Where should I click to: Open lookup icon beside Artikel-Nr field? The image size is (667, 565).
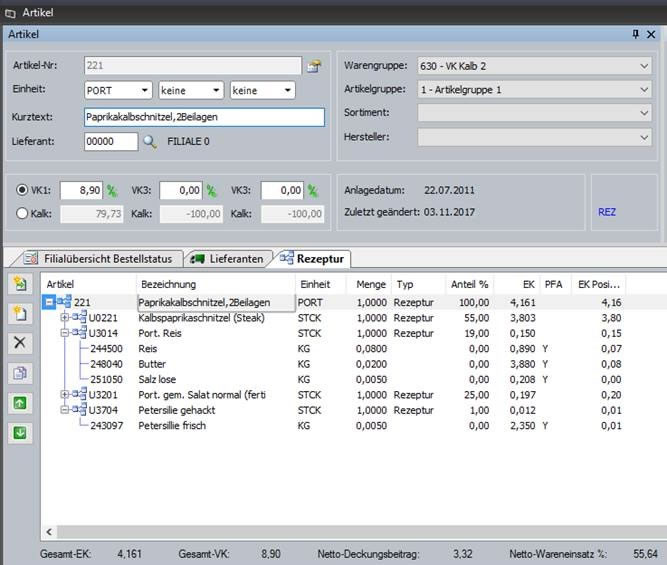(313, 67)
